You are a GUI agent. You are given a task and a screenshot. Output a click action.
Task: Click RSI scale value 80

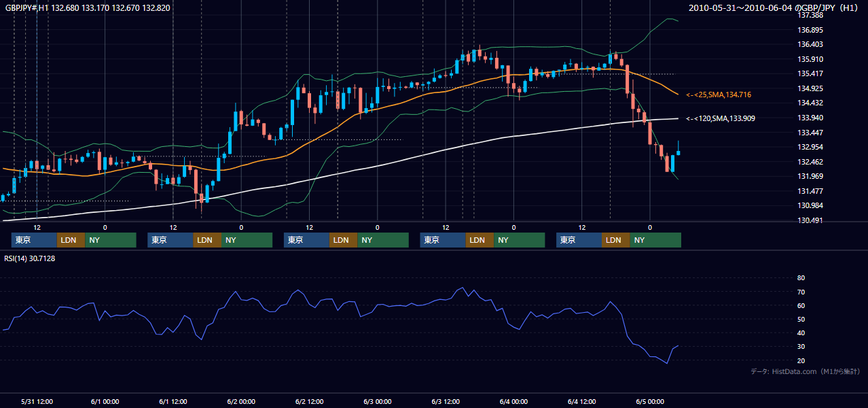pyautogui.click(x=801, y=278)
